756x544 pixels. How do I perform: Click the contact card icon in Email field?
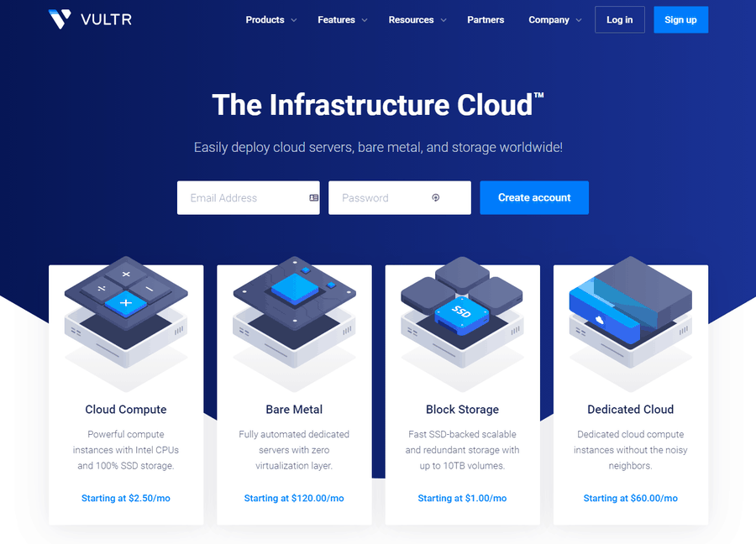pyautogui.click(x=314, y=197)
